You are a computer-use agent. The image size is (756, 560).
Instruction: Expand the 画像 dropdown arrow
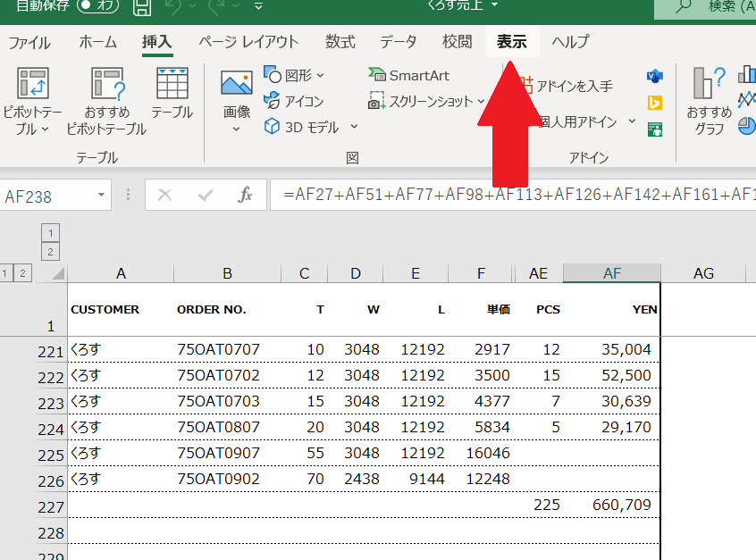tap(236, 130)
